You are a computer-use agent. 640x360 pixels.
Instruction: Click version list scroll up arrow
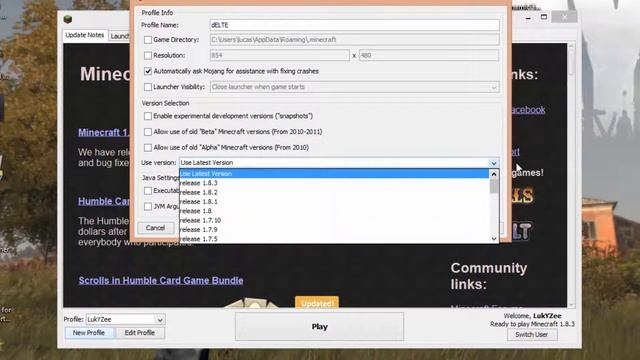494,174
